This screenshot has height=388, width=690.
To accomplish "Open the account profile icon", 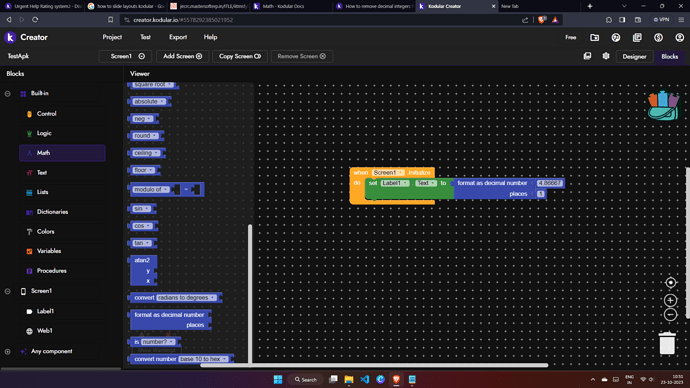I will pyautogui.click(x=679, y=37).
